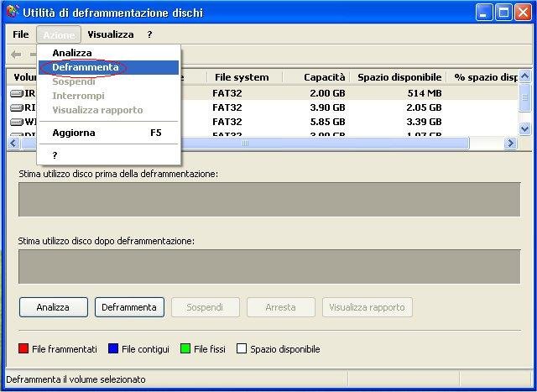Viewport: 537px width, 392px height.
Task: Close the Utilità di deframmentazione window
Action: (524, 13)
